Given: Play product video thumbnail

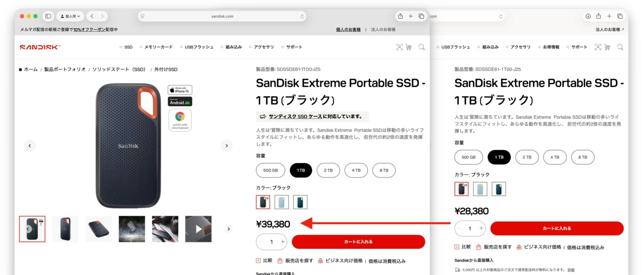Looking at the screenshot, I should [198, 229].
